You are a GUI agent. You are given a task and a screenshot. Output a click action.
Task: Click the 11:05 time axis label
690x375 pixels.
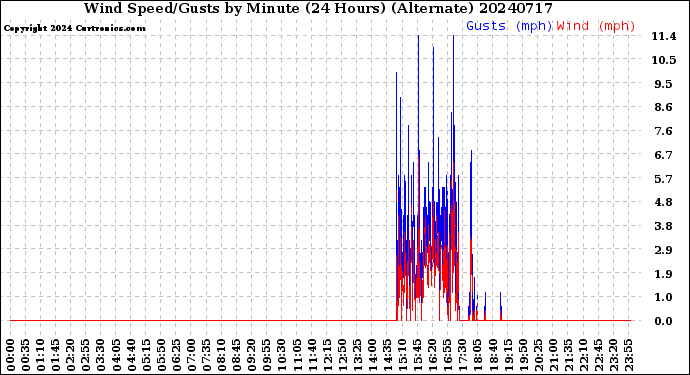click(297, 355)
